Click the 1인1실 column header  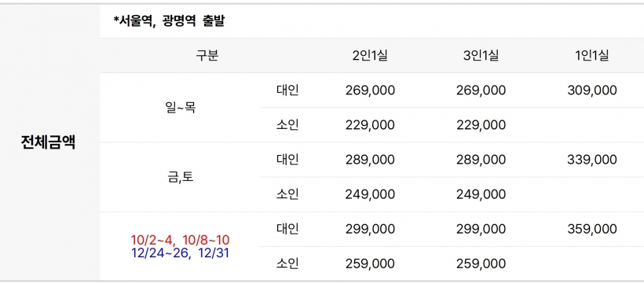click(592, 56)
